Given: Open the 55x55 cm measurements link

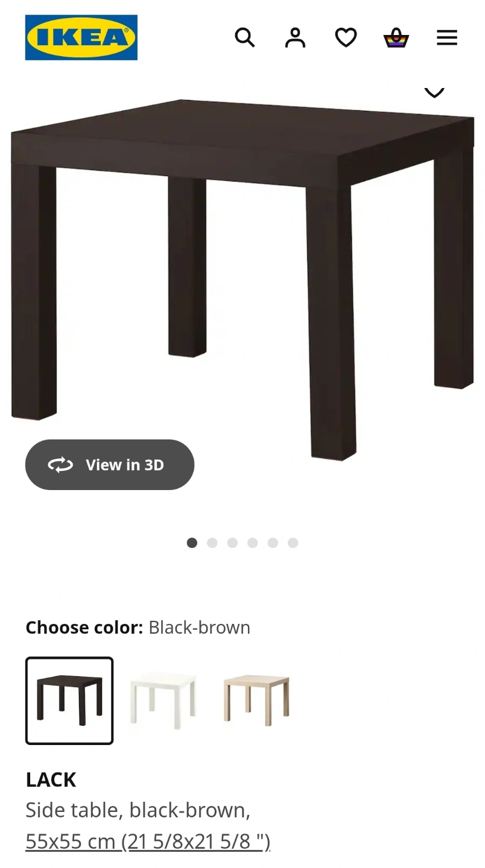Looking at the screenshot, I should tap(148, 841).
